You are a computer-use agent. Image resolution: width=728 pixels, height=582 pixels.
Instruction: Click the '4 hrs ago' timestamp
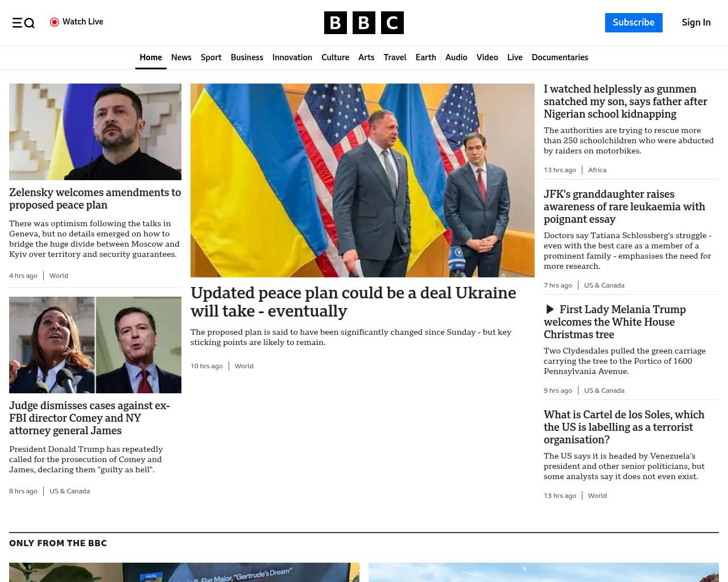tap(23, 276)
